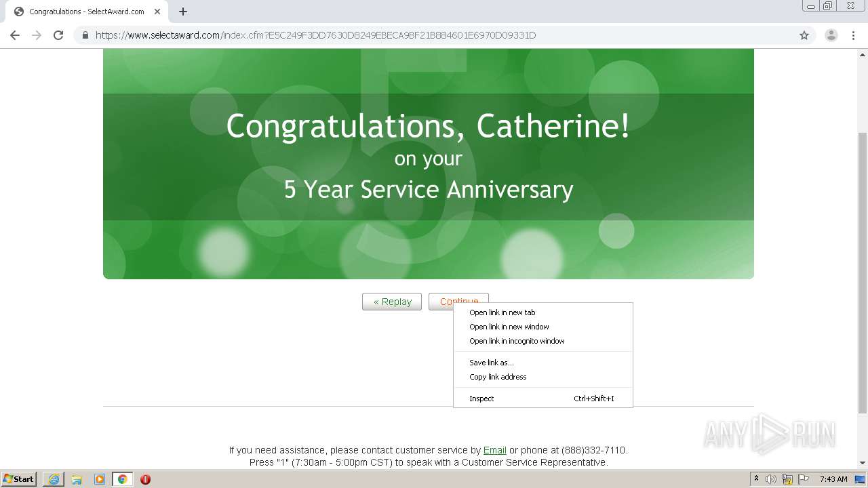Open Chrome's three-dot menu
This screenshot has width=868, height=488.
click(854, 35)
